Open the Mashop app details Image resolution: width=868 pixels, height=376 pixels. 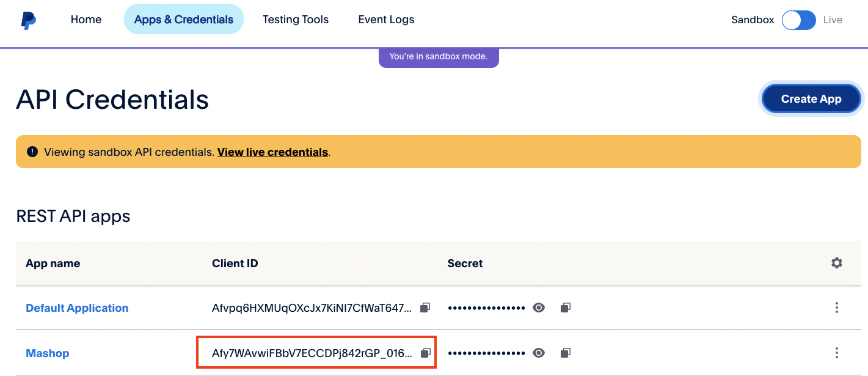click(48, 353)
